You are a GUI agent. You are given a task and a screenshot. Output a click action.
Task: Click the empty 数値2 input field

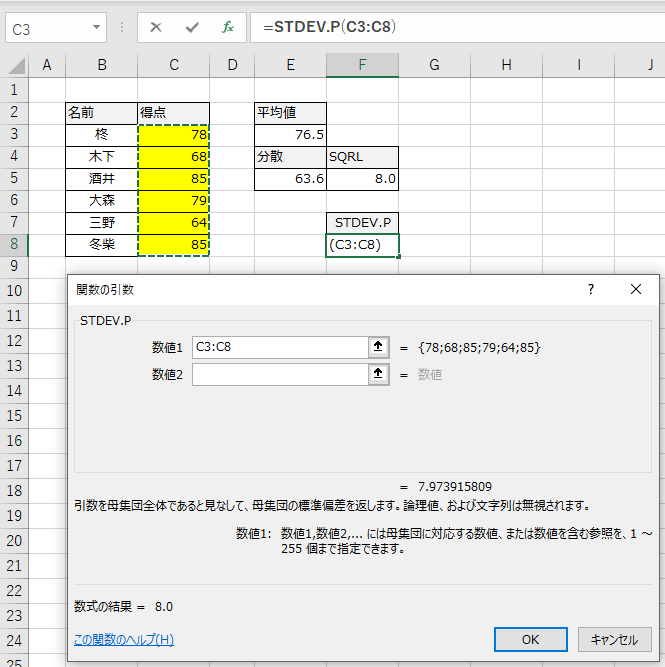(280, 374)
